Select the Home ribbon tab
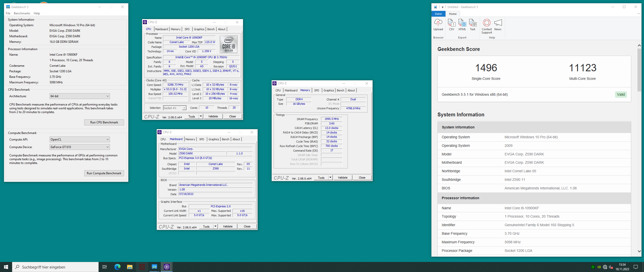The width and height of the screenshot is (644, 272). click(x=453, y=14)
